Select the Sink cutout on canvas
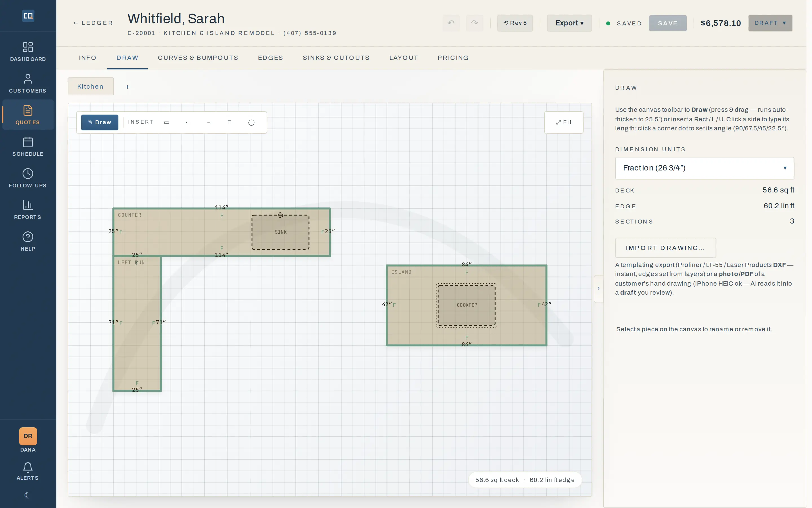This screenshot has width=812, height=508. 281,232
